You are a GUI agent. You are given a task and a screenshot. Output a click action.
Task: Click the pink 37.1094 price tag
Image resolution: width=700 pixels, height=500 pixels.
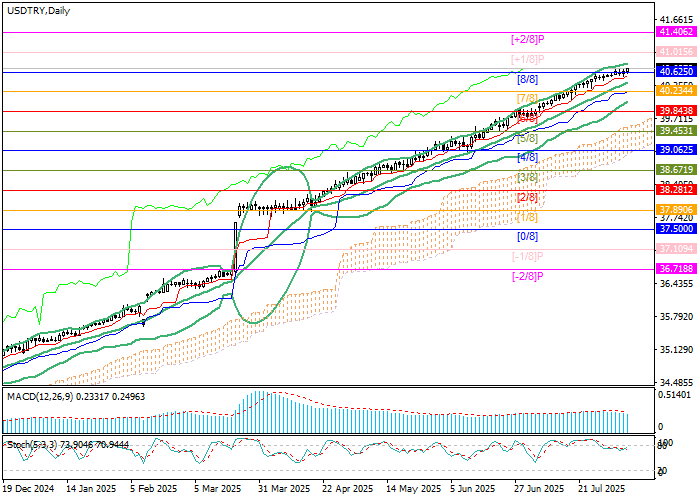pos(676,249)
